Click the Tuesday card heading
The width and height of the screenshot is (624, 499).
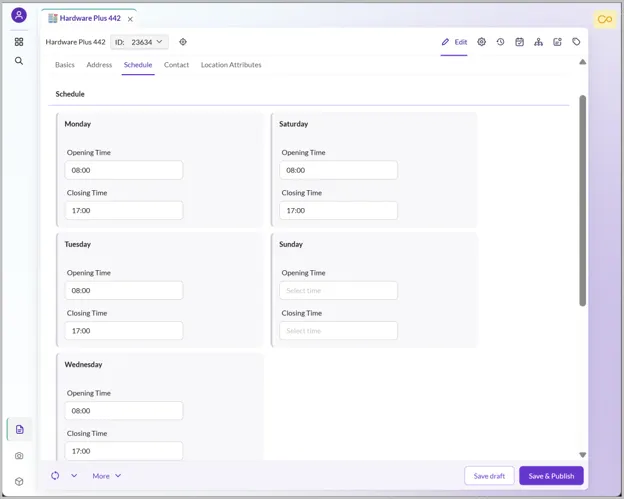click(78, 244)
